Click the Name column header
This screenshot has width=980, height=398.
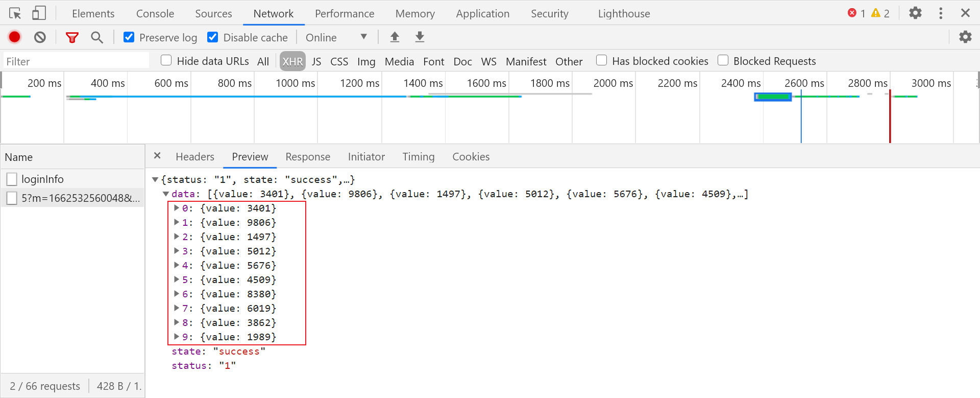[72, 157]
